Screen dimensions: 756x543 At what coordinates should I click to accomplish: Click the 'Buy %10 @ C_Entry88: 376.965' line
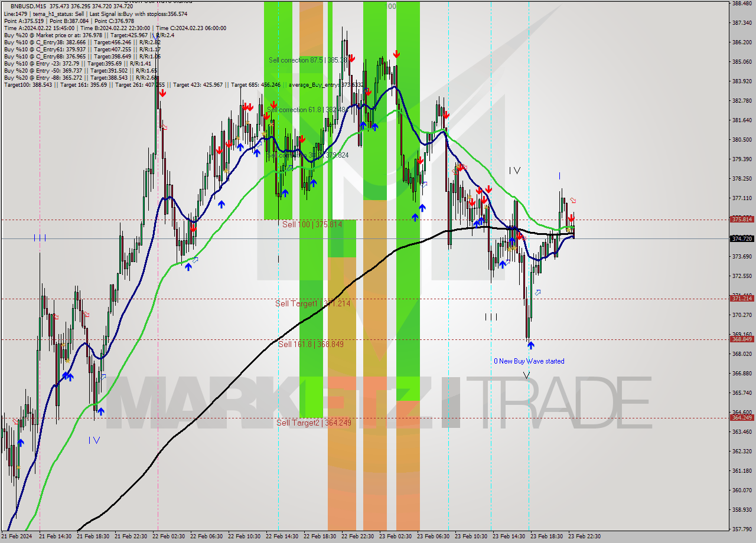[x=82, y=56]
